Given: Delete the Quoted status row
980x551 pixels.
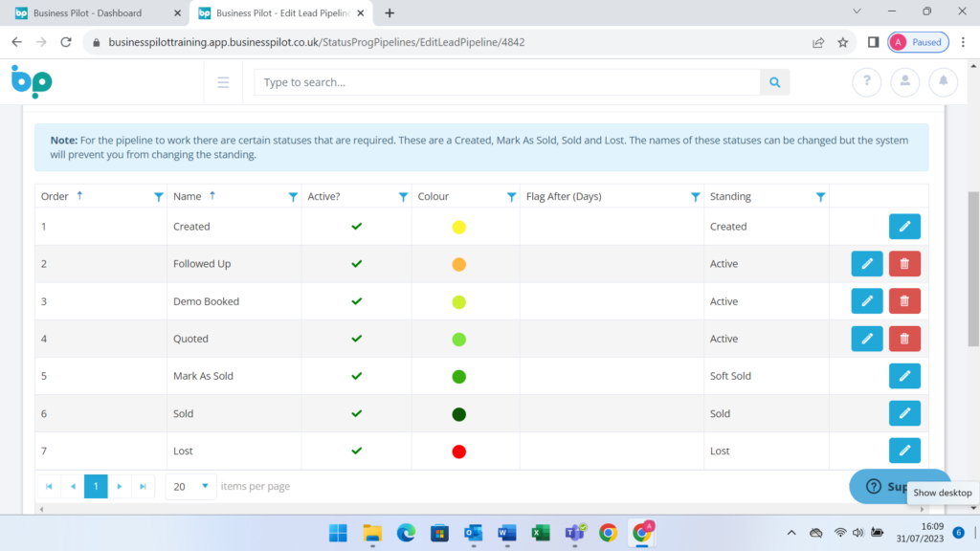Looking at the screenshot, I should (x=904, y=339).
